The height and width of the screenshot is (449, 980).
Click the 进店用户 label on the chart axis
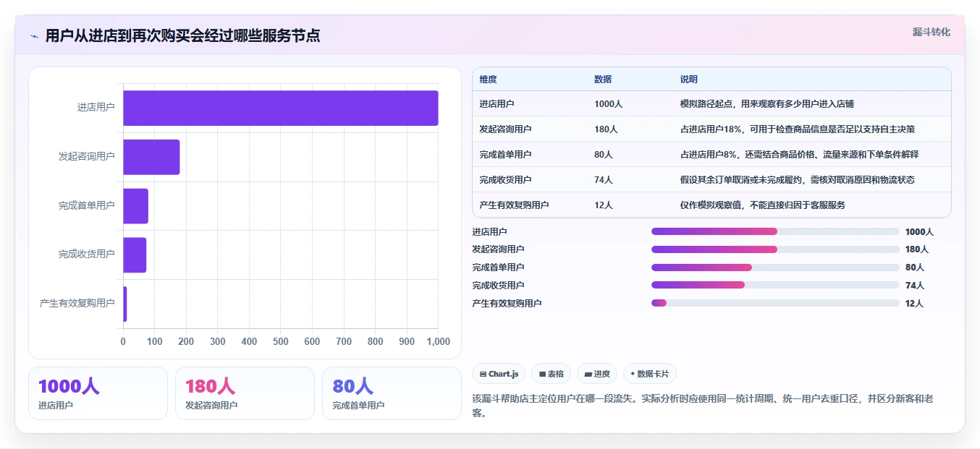(96, 108)
